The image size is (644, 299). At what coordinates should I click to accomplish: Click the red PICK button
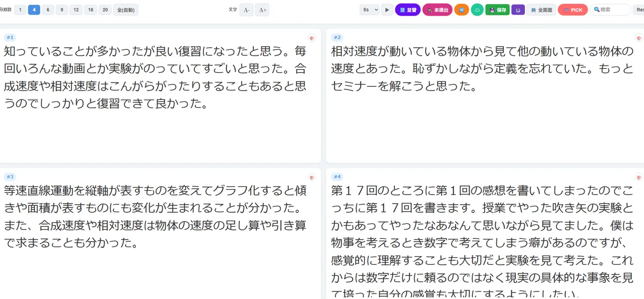573,10
